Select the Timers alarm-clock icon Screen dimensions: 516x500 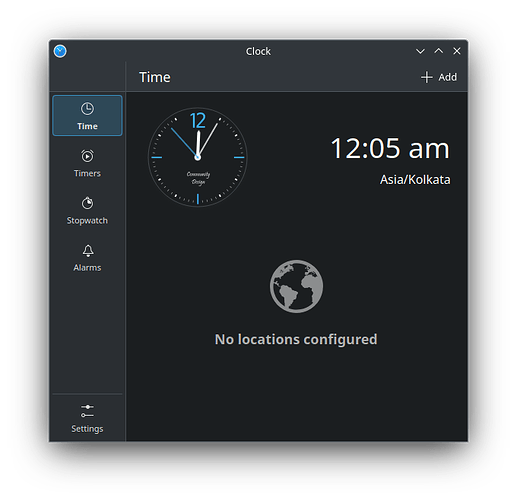pyautogui.click(x=87, y=156)
